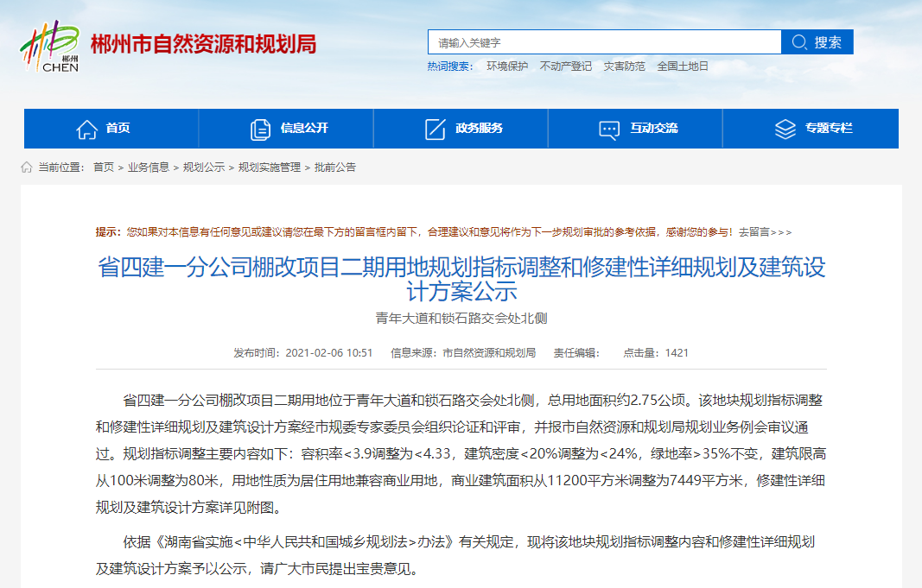
Task: Click the red 提示 label
Action: click(x=108, y=232)
